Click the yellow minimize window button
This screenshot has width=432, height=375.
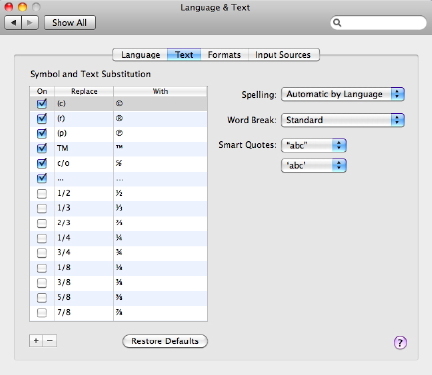click(22, 7)
